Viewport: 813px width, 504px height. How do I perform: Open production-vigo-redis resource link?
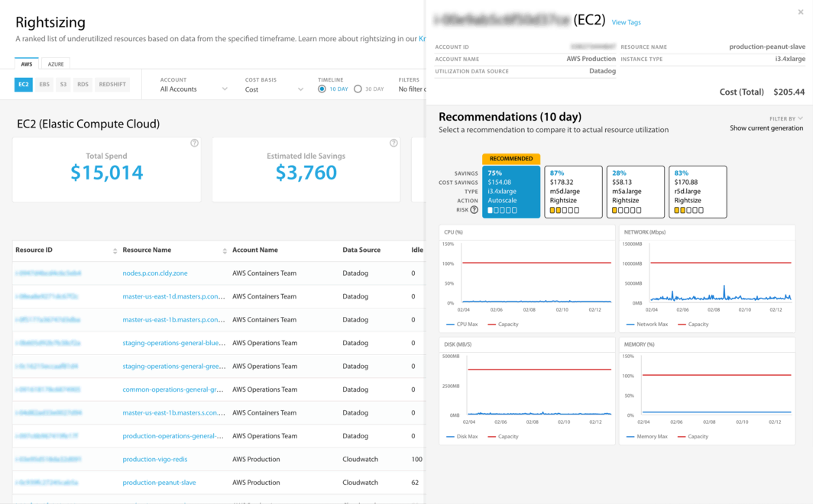(154, 460)
